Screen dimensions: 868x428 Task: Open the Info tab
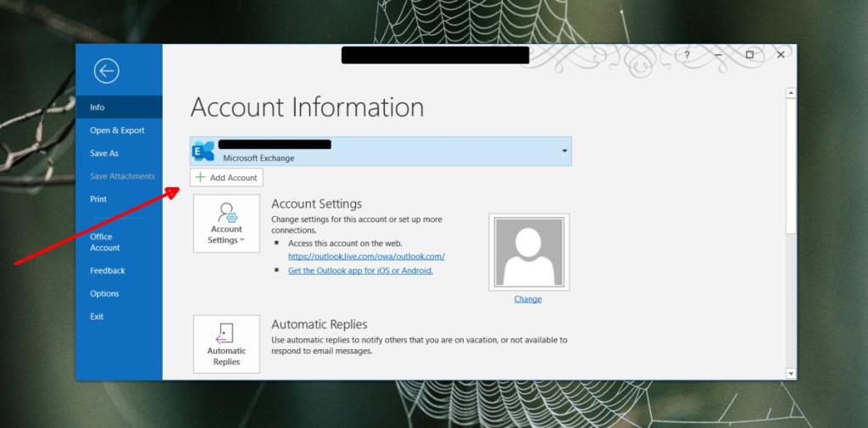(x=119, y=108)
